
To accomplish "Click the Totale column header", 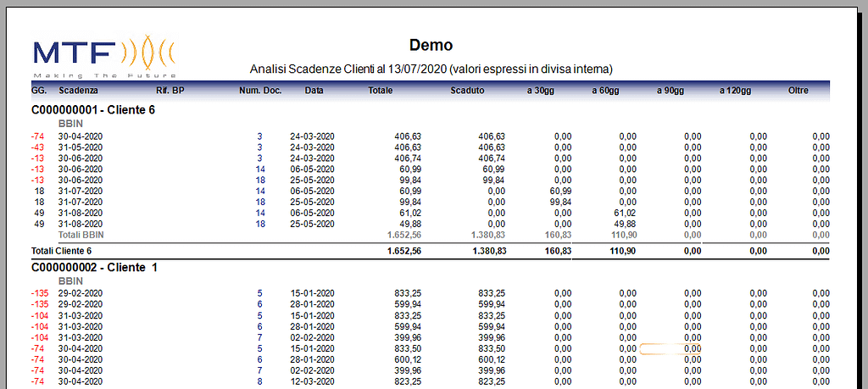I will coord(381,90).
